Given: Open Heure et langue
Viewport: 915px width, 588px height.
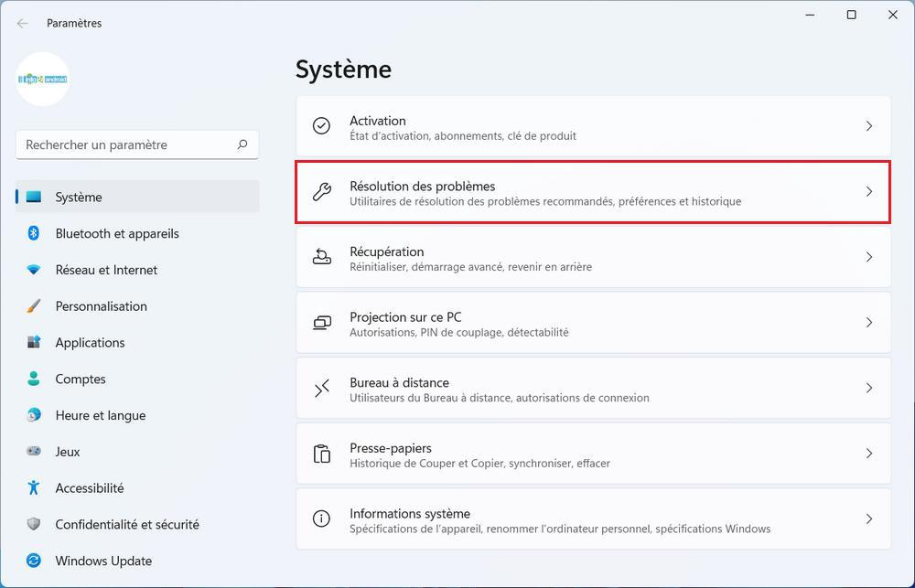Looking at the screenshot, I should pos(137,415).
